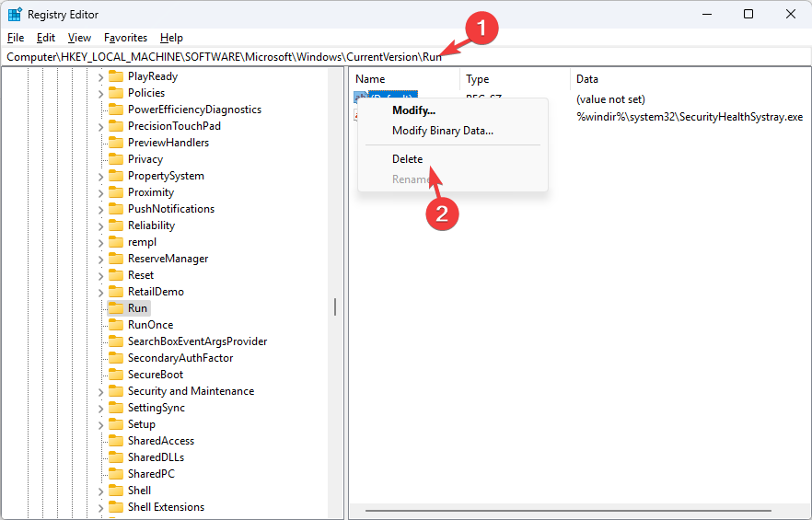Screen dimensions: 812x520
Task: Expand the Setup key
Action: point(100,425)
